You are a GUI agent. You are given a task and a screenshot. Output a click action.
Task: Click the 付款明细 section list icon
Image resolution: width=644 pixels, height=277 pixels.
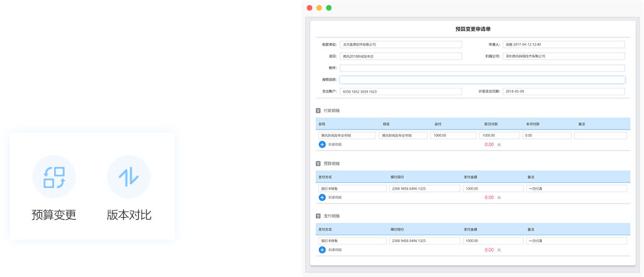[x=319, y=111]
